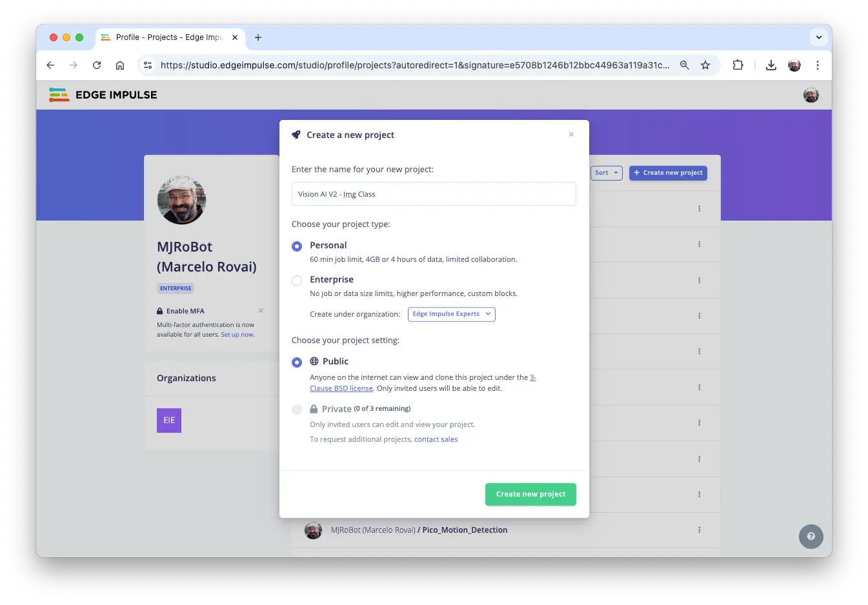Screen dimensions: 868x605
Task: Bookmark this page with the star icon
Action: click(705, 65)
